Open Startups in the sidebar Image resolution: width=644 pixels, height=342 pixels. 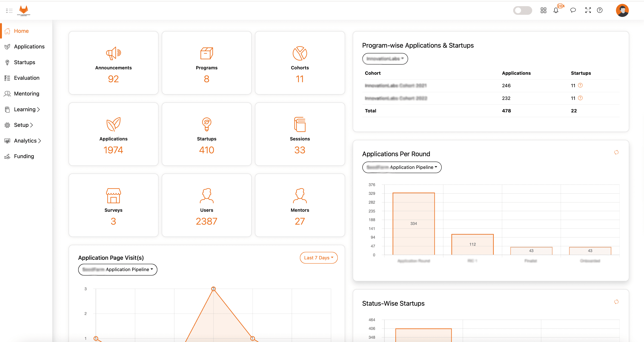pyautogui.click(x=25, y=62)
